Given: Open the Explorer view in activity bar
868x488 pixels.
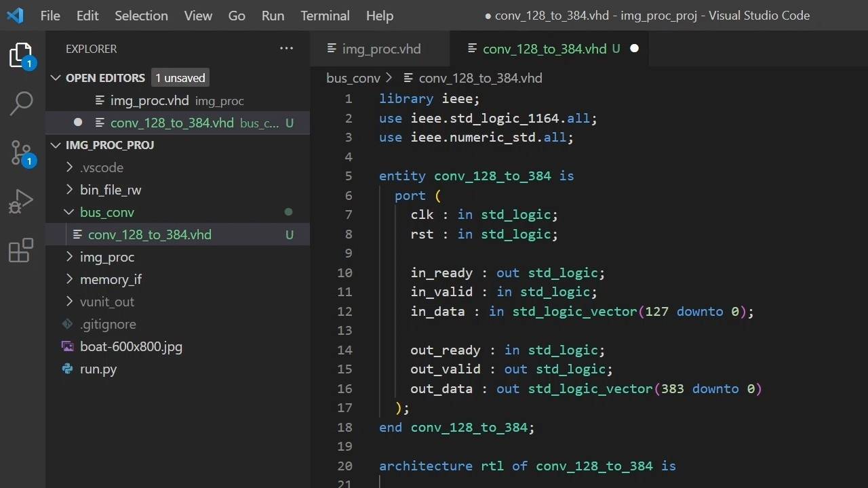Looking at the screenshot, I should point(22,56).
